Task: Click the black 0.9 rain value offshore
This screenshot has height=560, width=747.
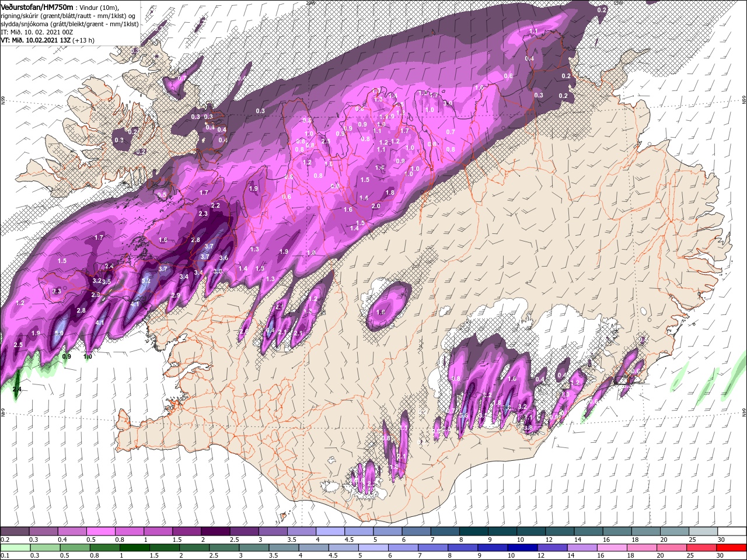Action: pos(67,356)
